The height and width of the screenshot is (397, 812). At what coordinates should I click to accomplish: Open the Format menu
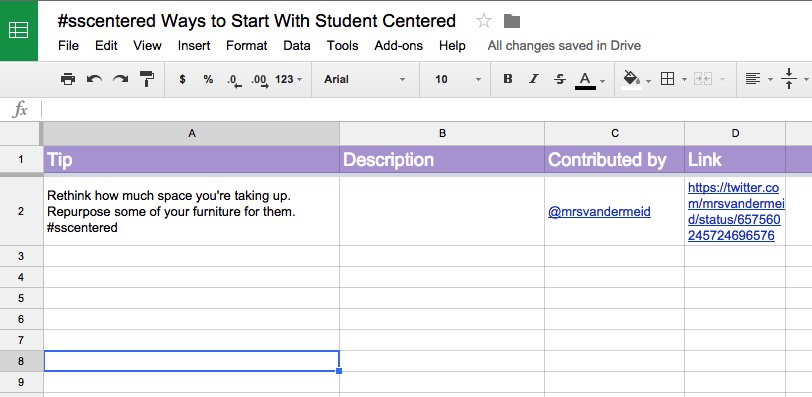(x=246, y=46)
